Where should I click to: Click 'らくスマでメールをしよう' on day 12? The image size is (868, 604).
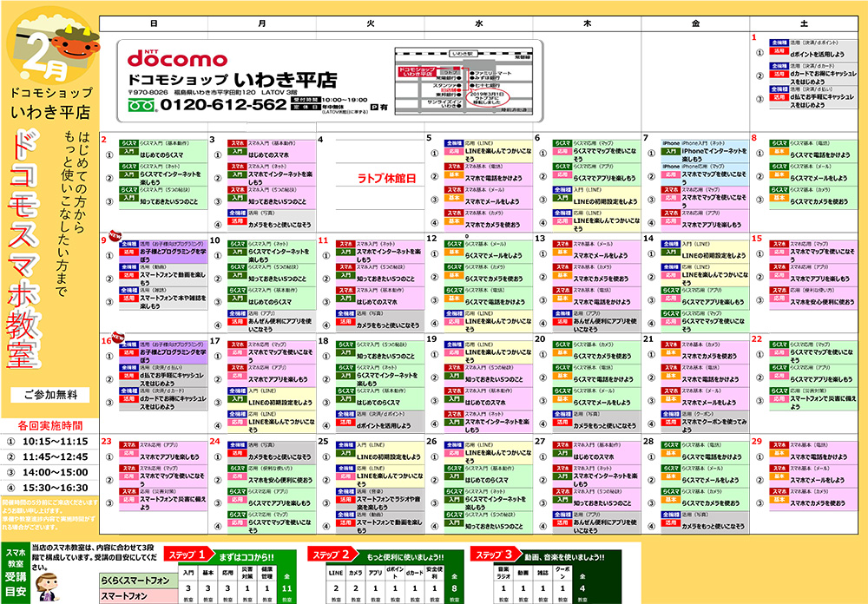tap(493, 256)
